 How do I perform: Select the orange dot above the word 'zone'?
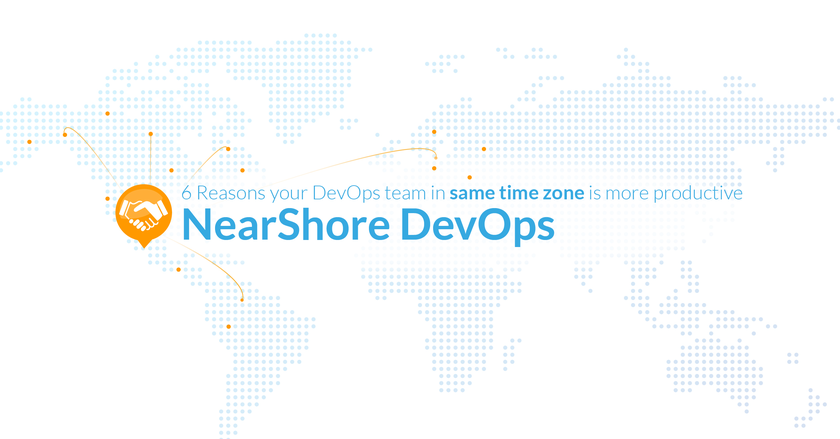(469, 177)
